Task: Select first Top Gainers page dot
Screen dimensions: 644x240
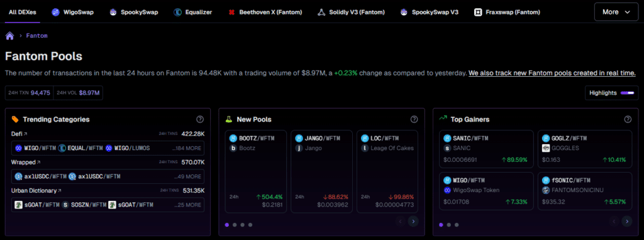Action: pyautogui.click(x=441, y=225)
